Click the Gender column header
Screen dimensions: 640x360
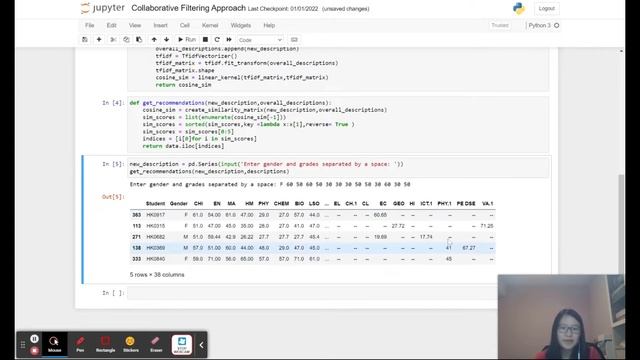tap(178, 203)
